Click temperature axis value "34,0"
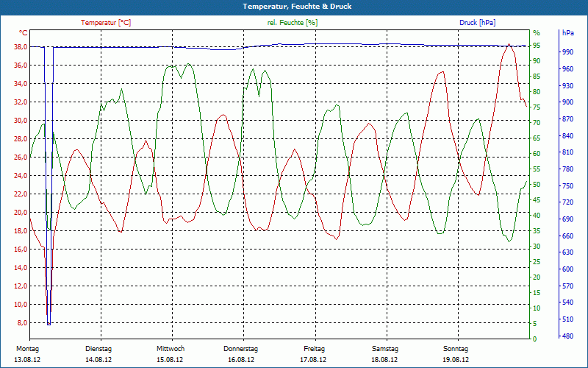The image size is (588, 368). pyautogui.click(x=21, y=84)
